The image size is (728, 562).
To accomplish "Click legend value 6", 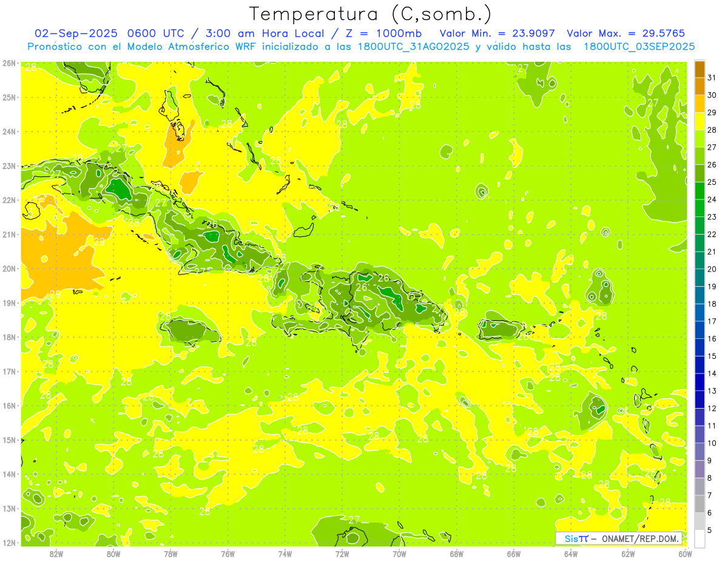I will point(710,512).
